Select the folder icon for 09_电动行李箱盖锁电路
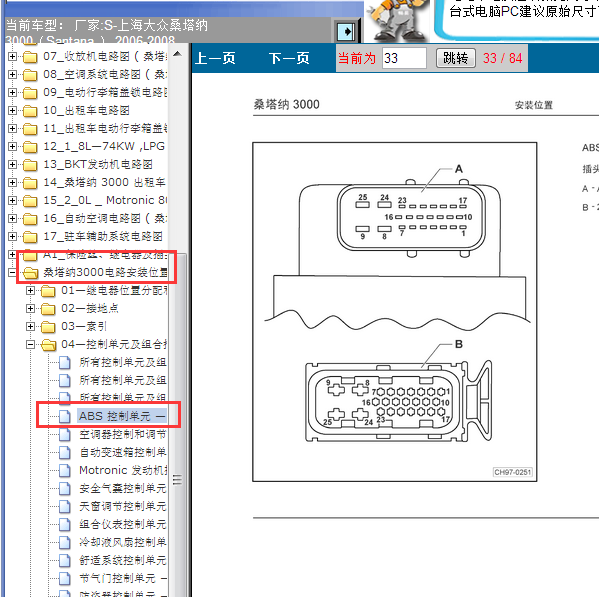Viewport: 599px width, 597px height. pos(30,93)
